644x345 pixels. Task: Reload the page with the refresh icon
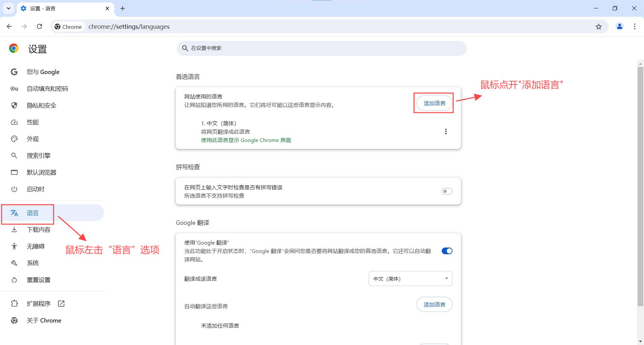pyautogui.click(x=39, y=26)
